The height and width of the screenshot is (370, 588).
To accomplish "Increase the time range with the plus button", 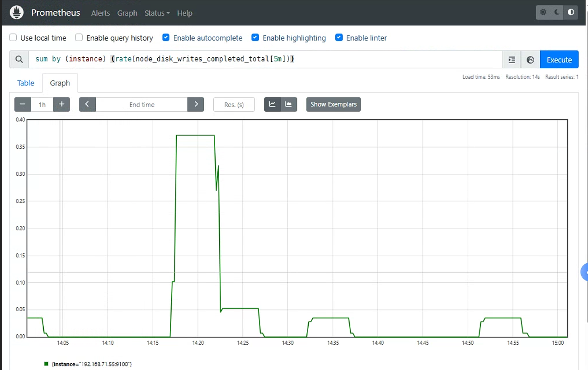I will pyautogui.click(x=61, y=104).
